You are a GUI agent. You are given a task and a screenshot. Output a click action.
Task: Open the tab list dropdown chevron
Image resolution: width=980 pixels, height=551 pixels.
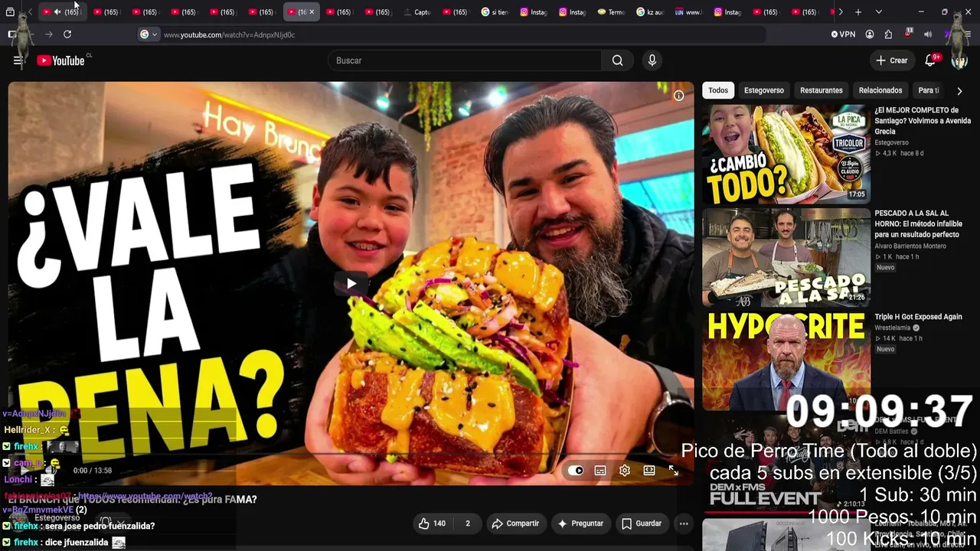click(x=878, y=12)
